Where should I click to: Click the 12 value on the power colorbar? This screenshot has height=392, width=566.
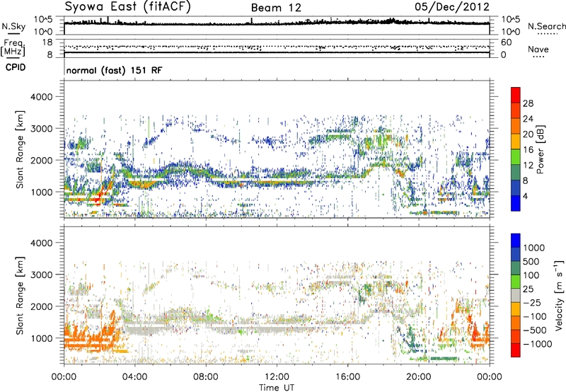(x=528, y=166)
